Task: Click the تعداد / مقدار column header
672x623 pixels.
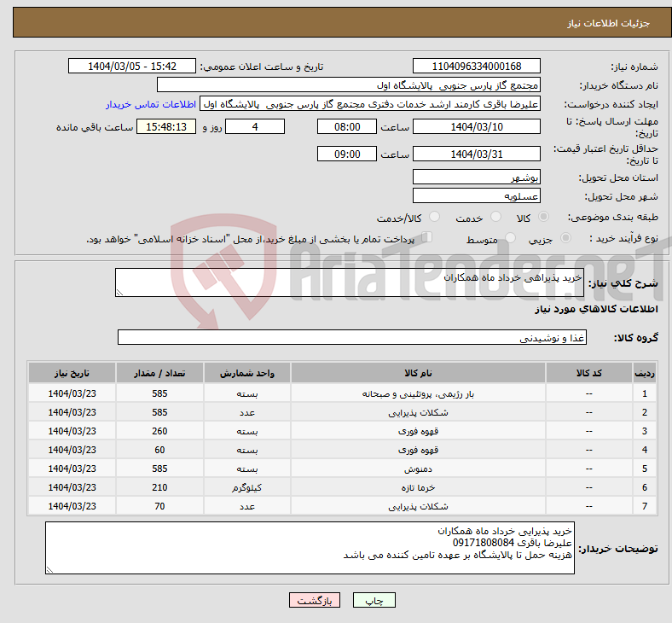Action: (159, 373)
